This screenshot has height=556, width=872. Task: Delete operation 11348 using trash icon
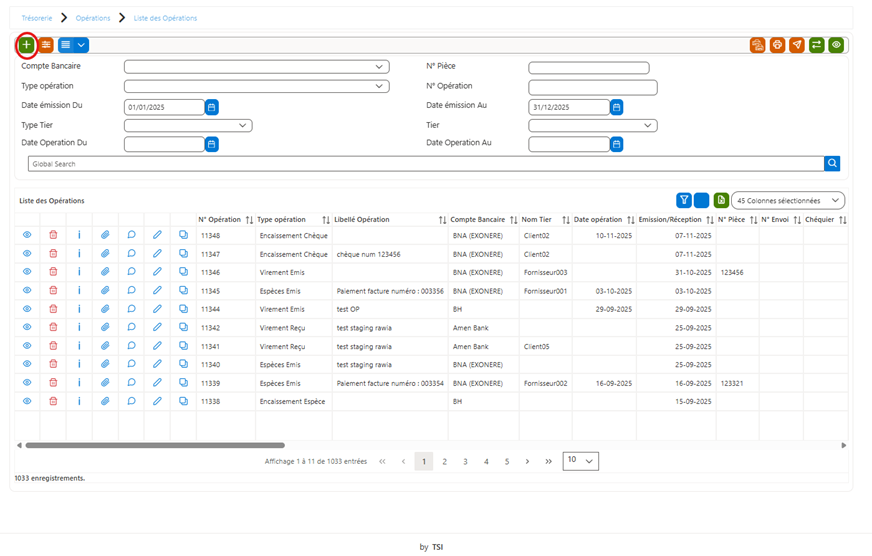click(x=53, y=235)
